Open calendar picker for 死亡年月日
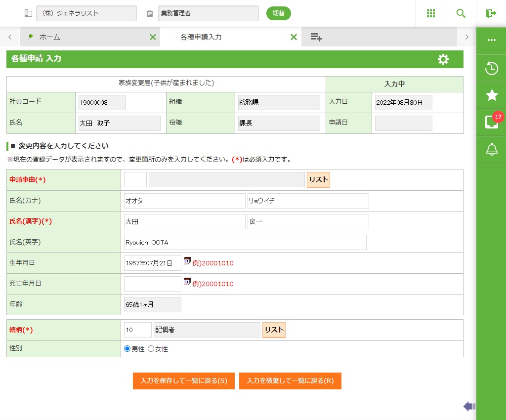The height and width of the screenshot is (420, 506). point(187,282)
